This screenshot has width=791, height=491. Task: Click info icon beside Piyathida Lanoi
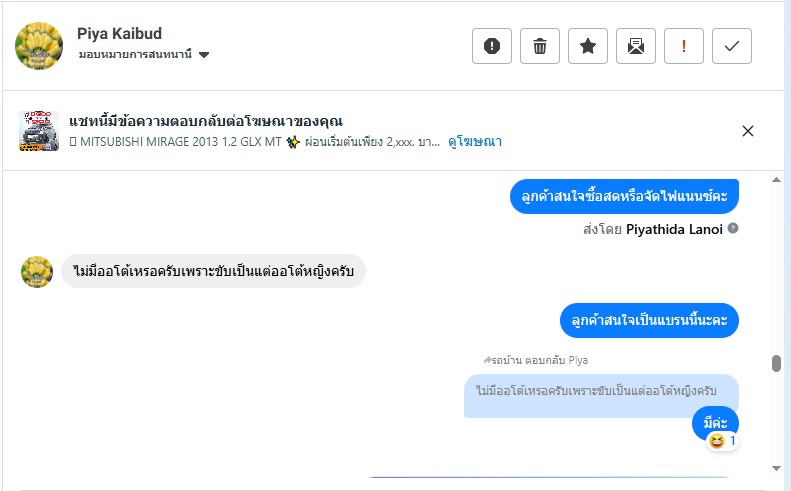[x=733, y=229]
